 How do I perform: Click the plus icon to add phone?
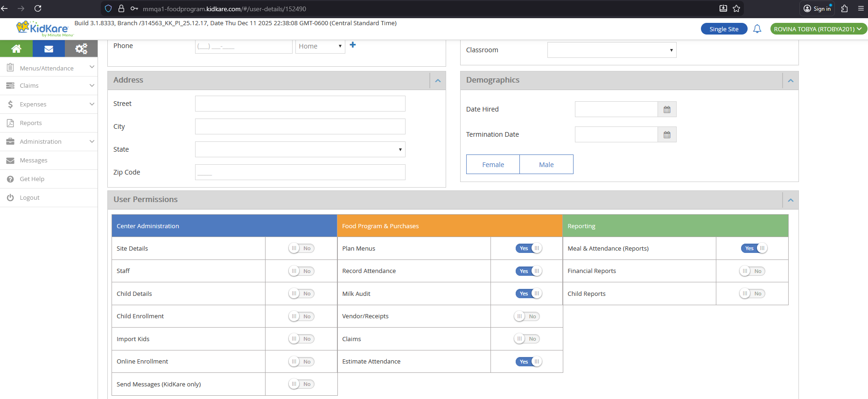[x=353, y=45]
